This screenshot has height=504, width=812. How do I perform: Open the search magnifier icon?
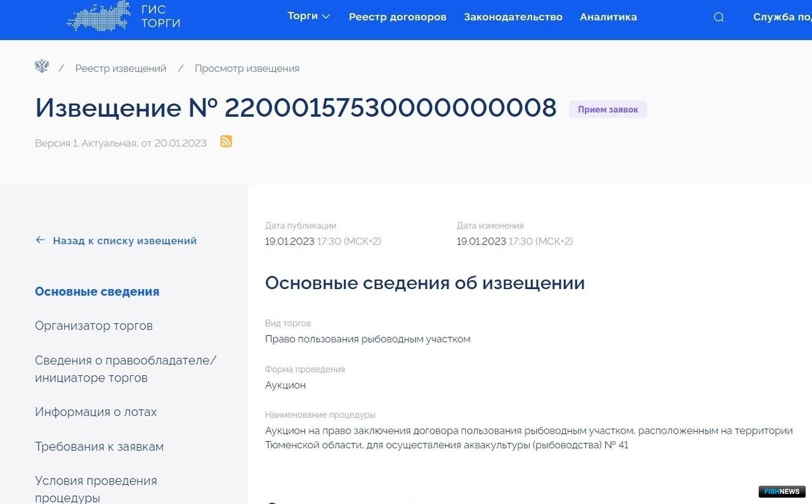[x=719, y=17]
